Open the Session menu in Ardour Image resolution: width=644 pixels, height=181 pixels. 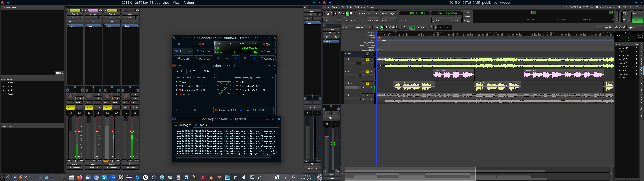[x=327, y=7]
